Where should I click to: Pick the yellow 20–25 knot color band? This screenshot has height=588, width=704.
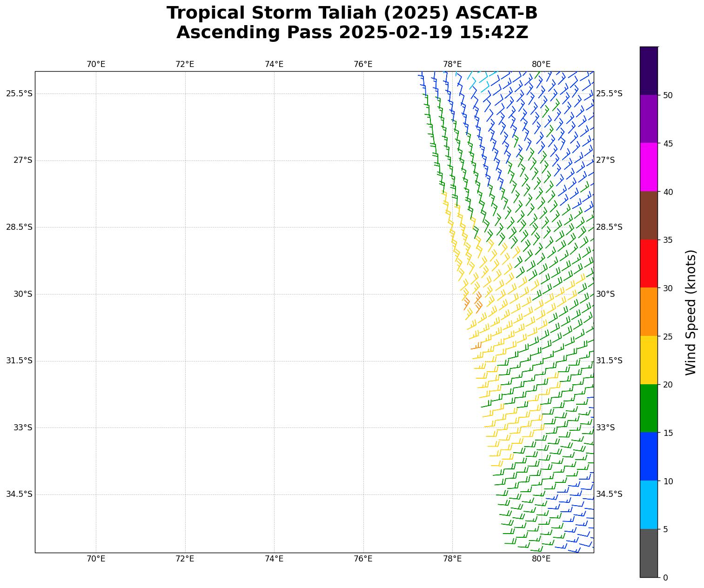click(649, 360)
